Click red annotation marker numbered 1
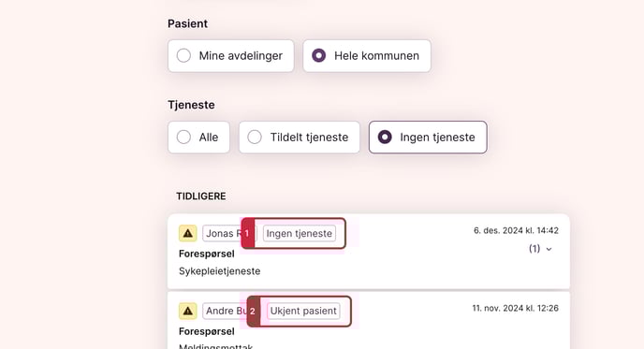This screenshot has height=349, width=644. coord(248,233)
